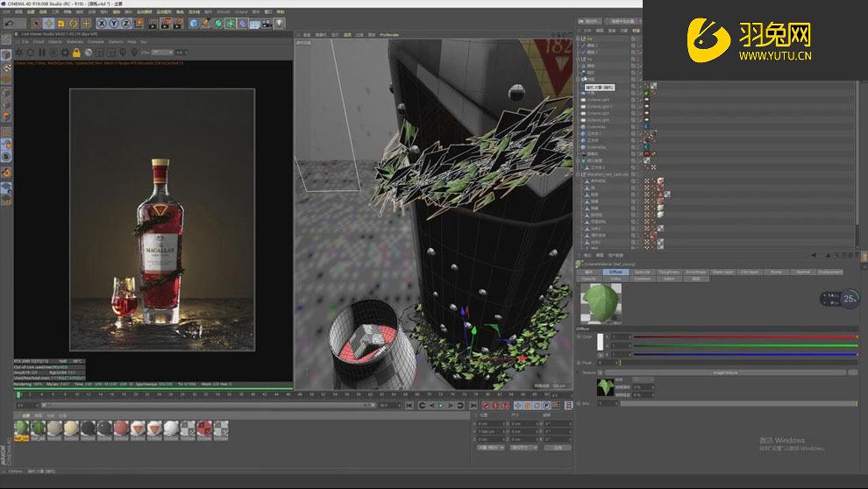868x489 pixels.
Task: Click the Enable Snap S icon in left bar
Action: pos(6,157)
